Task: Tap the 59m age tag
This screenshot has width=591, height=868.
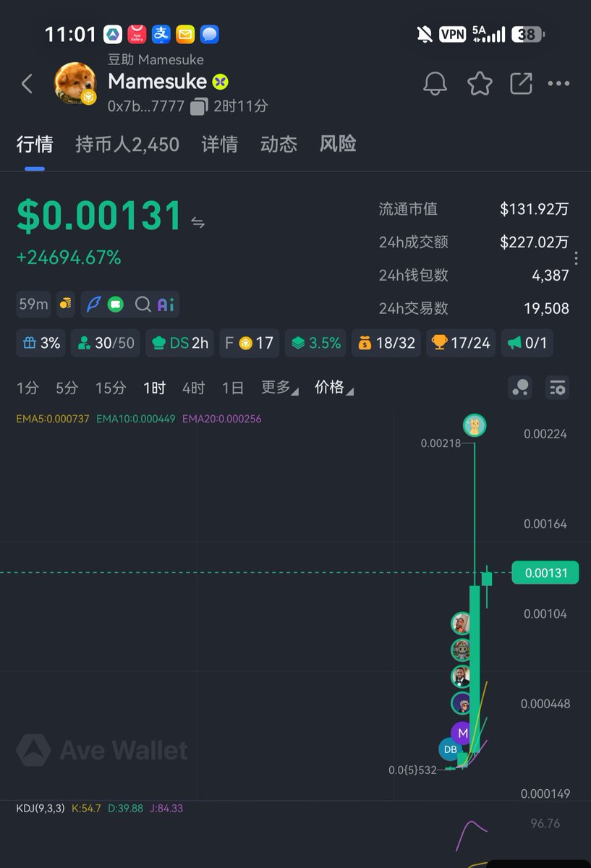Action: click(x=33, y=305)
